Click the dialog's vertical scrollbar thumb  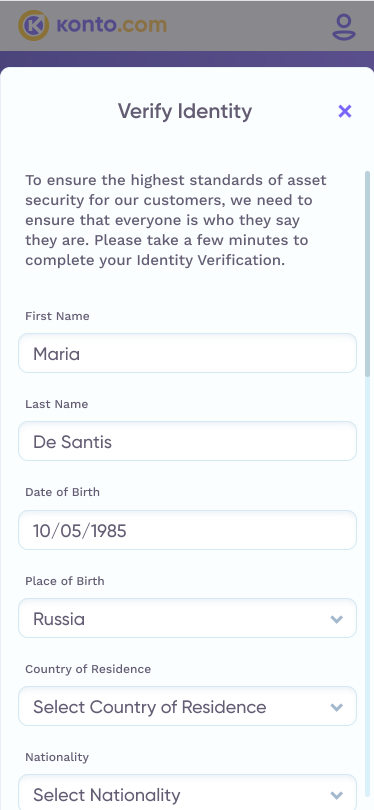pos(367,274)
